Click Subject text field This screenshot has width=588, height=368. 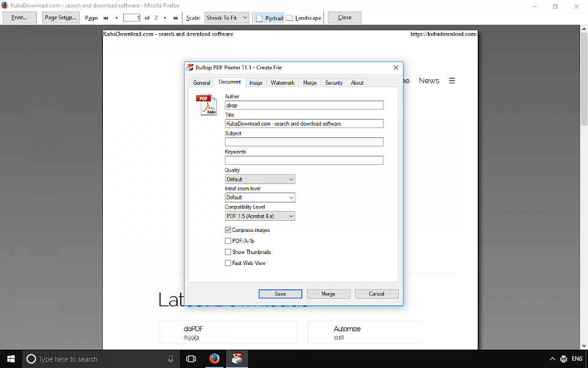coord(304,142)
